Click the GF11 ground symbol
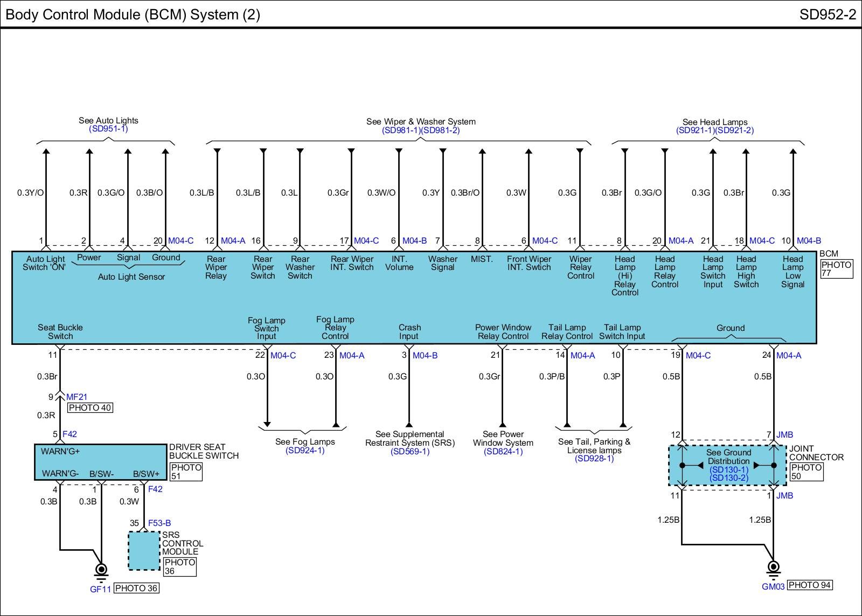This screenshot has height=616, width=862. [101, 570]
